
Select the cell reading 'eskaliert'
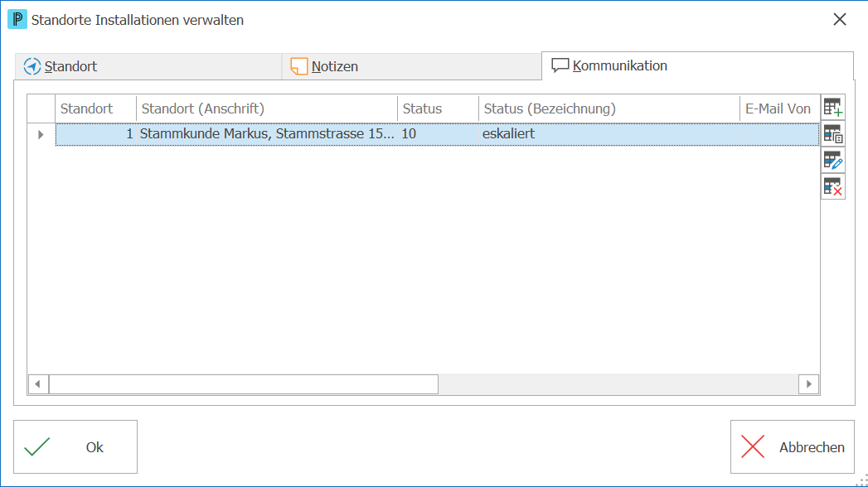coord(609,134)
